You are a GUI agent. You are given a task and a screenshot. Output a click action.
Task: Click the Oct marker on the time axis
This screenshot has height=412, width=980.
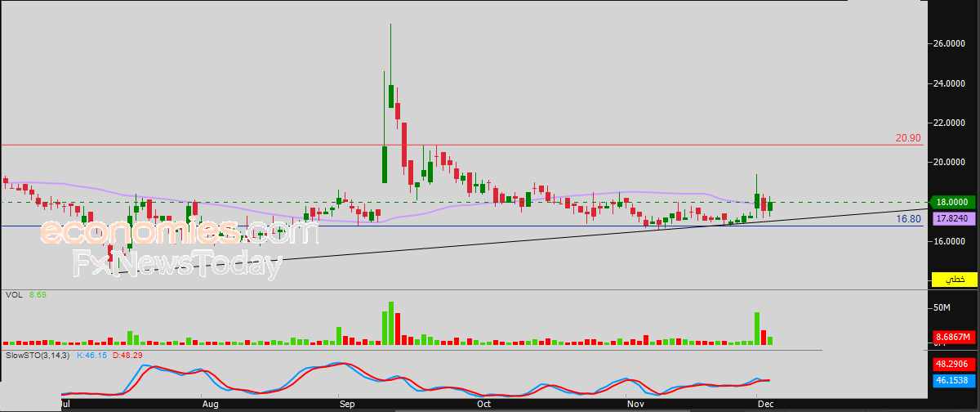(x=483, y=403)
